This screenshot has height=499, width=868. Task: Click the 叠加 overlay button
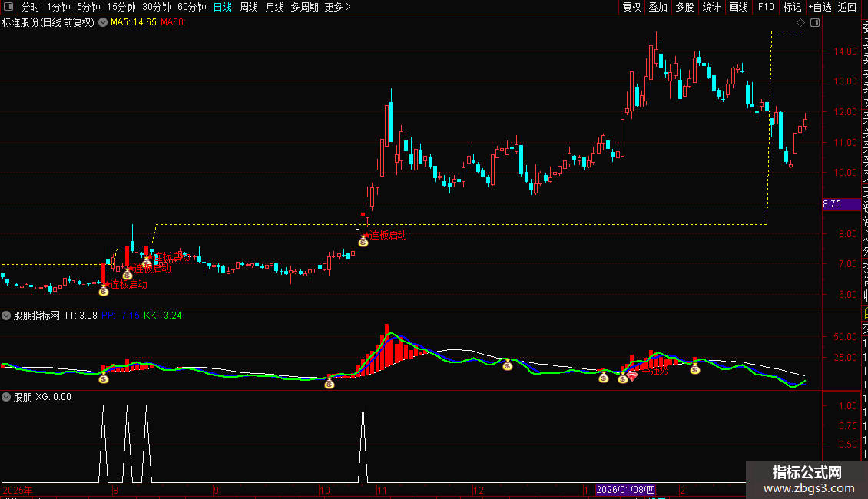pos(658,7)
